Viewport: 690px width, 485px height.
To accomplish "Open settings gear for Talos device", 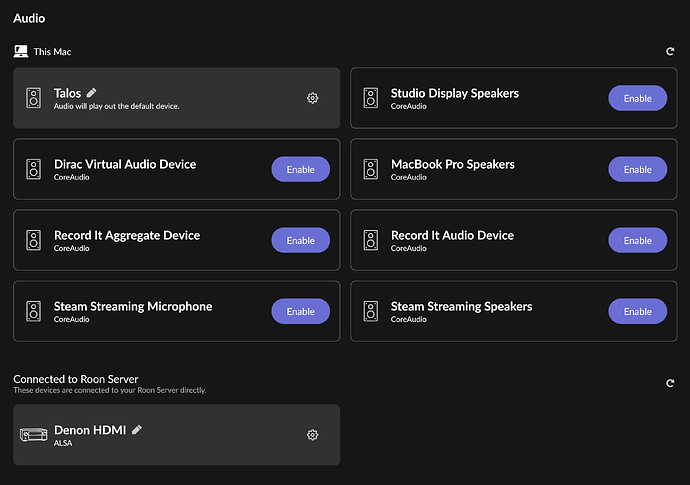I will click(x=312, y=98).
